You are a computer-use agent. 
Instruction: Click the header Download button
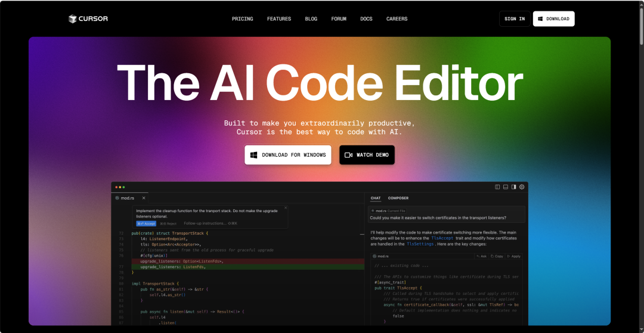click(x=553, y=19)
